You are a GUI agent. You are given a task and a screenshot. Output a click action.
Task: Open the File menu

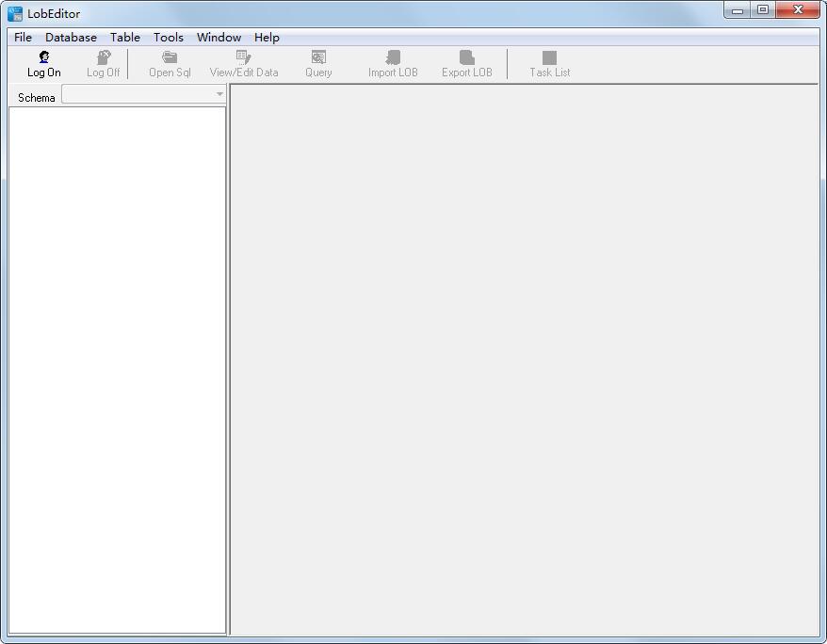tap(21, 38)
